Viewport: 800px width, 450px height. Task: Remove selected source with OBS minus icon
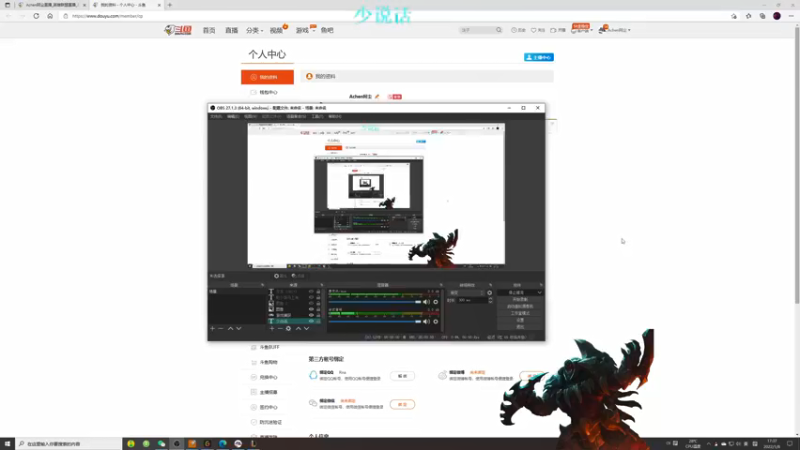coord(280,329)
